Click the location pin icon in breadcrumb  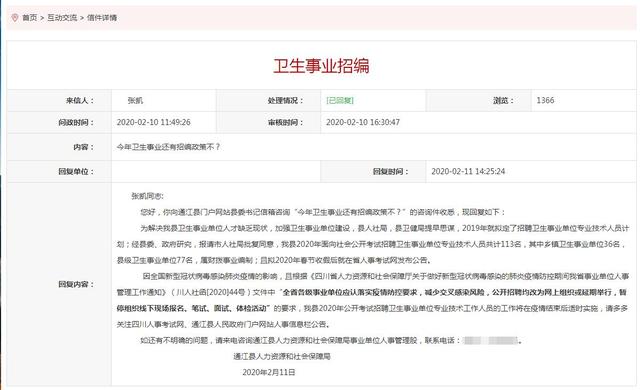[x=15, y=18]
